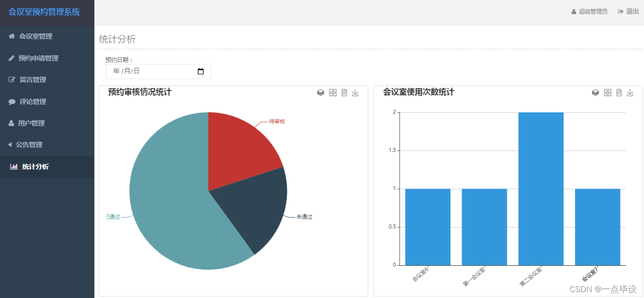Screen dimensions: 644x298
Task: Click the stacked layers icon on 会议室使用次数统计 chart
Action: point(596,93)
